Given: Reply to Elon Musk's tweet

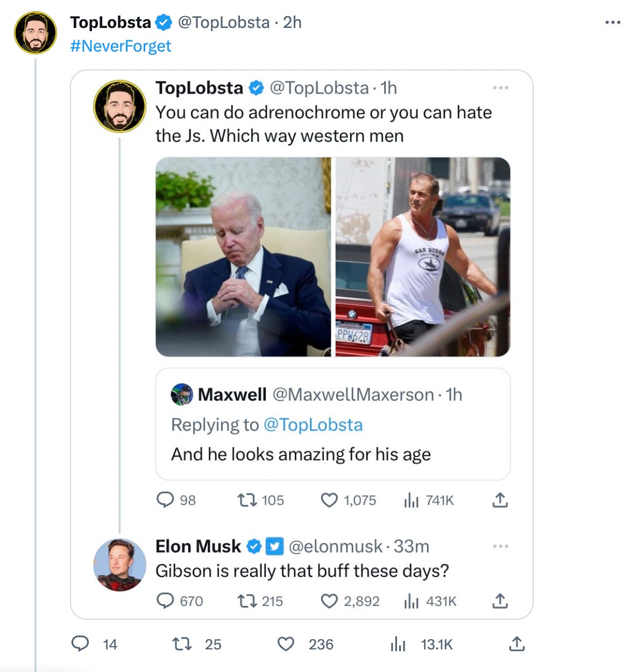Looking at the screenshot, I should pos(165,600).
